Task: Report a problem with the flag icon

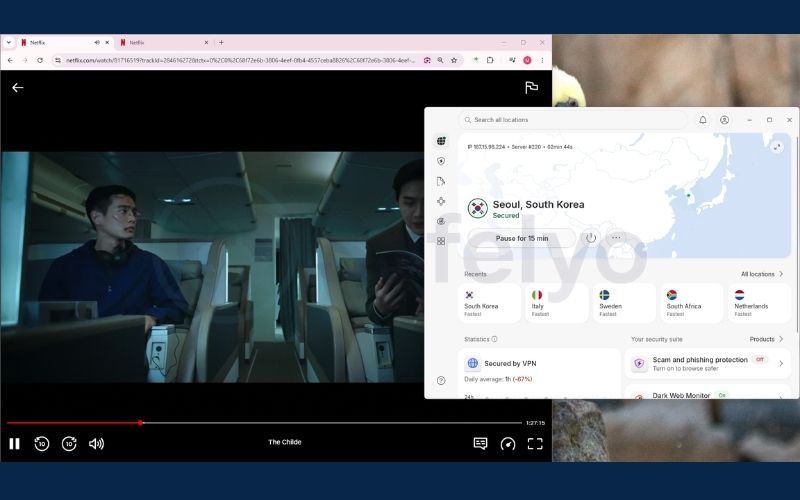Action: [x=532, y=88]
